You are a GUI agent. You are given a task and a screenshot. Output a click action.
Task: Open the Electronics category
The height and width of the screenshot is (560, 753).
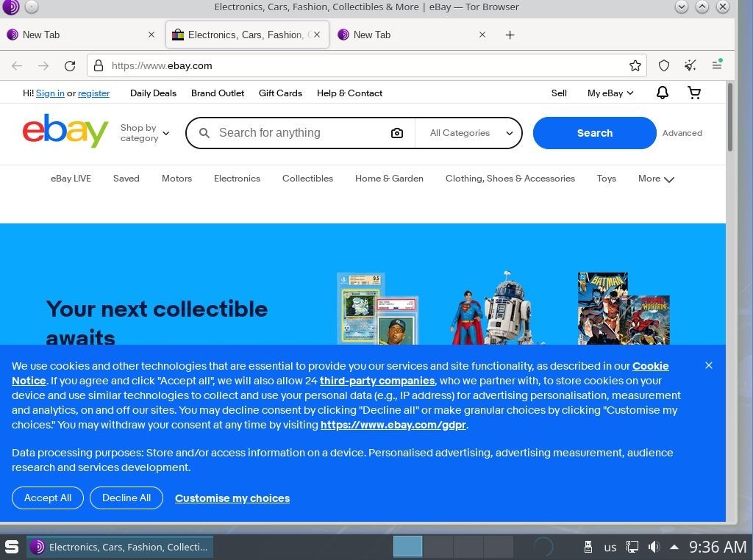(237, 179)
